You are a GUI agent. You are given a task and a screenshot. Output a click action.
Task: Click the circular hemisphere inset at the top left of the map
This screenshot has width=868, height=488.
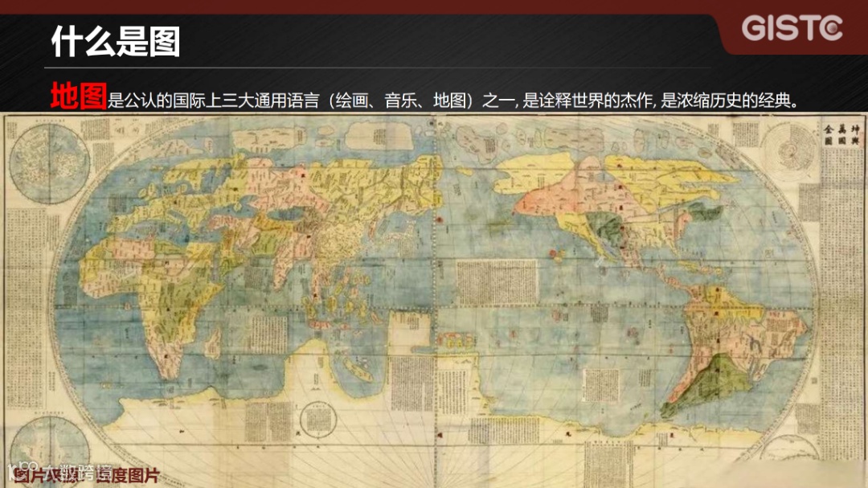click(49, 164)
